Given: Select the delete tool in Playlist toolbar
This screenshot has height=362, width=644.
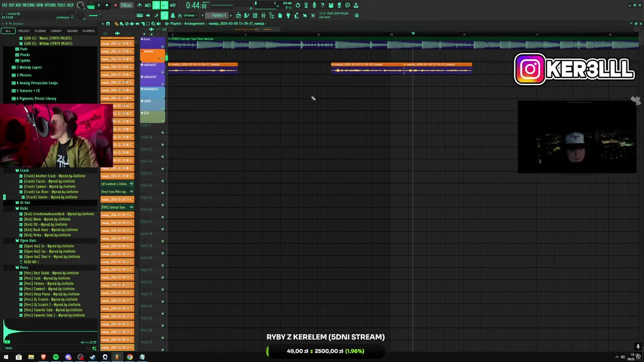Looking at the screenshot, I should (x=127, y=24).
